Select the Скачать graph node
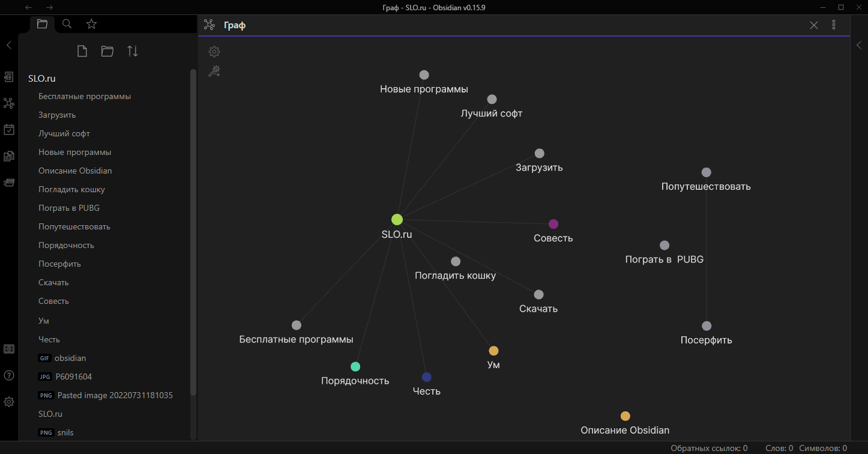Screen dimensions: 868x454 538,294
